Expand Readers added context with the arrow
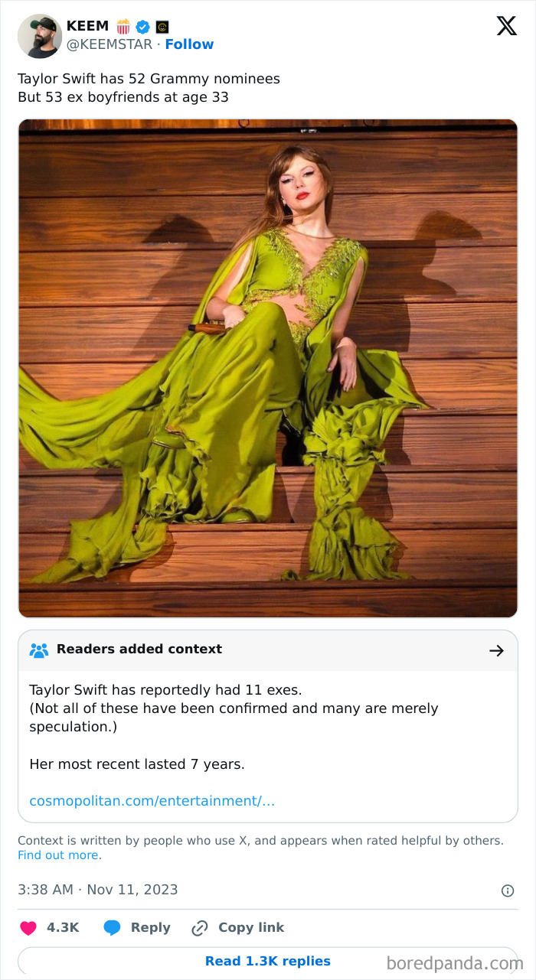Viewport: 536px width, 980px height. (x=497, y=650)
